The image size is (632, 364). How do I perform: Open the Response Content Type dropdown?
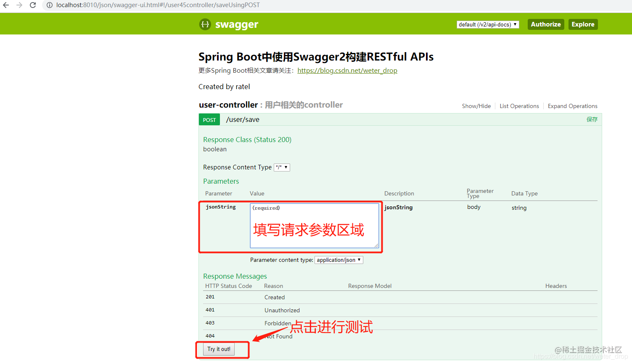(282, 167)
